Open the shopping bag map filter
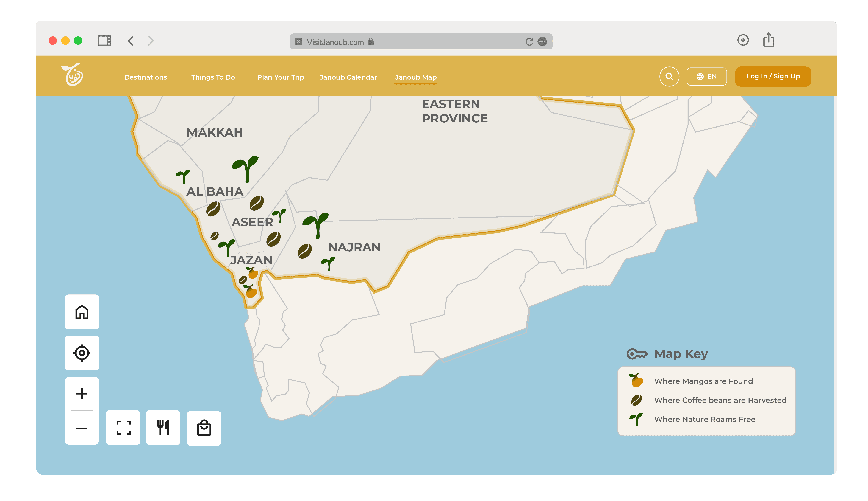The height and width of the screenshot is (501, 868). click(x=204, y=428)
